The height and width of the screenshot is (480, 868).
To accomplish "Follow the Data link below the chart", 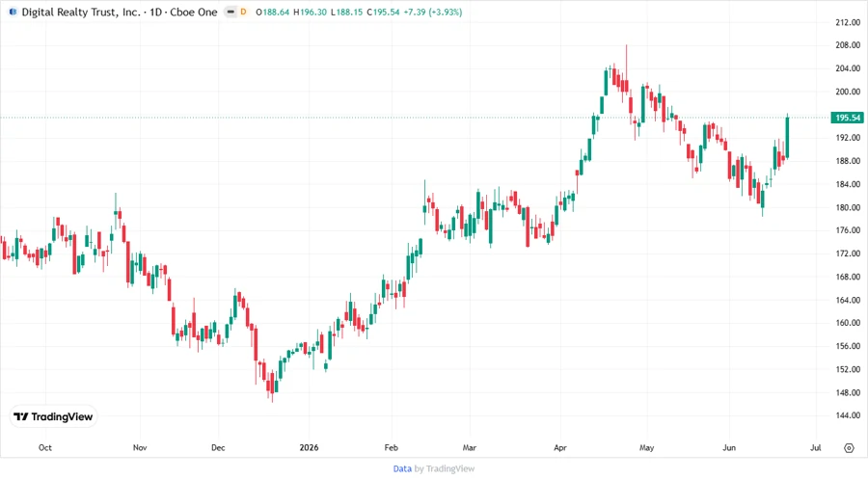I will (x=402, y=468).
